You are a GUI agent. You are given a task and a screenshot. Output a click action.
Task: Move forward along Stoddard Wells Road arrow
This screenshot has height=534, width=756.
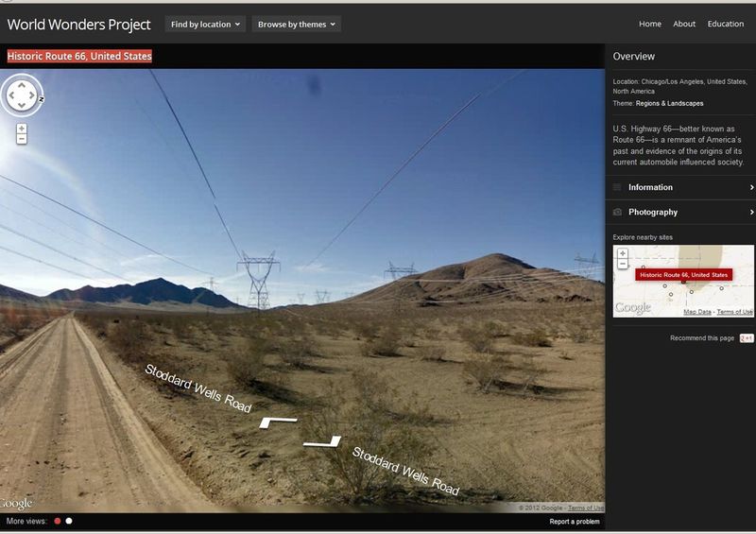coord(278,422)
